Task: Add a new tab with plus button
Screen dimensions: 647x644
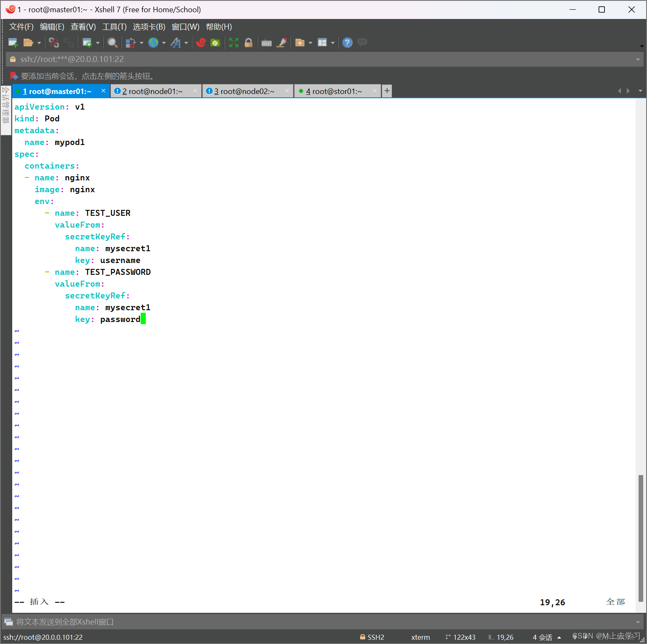Action: pyautogui.click(x=387, y=91)
